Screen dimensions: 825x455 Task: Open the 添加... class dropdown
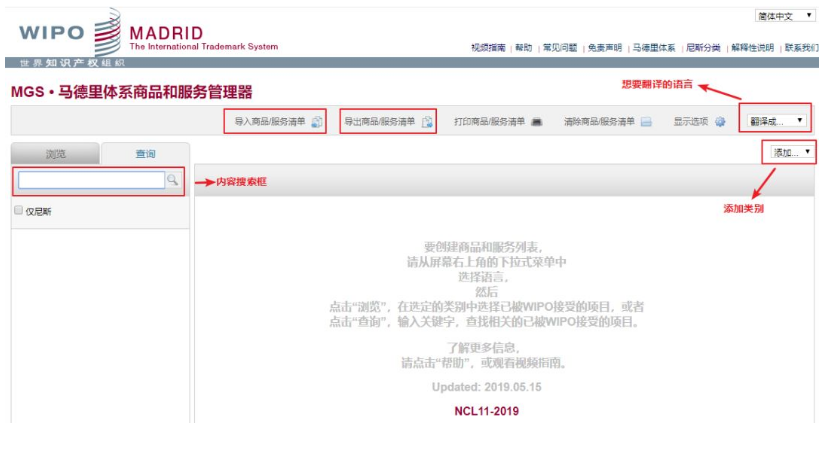[792, 153]
